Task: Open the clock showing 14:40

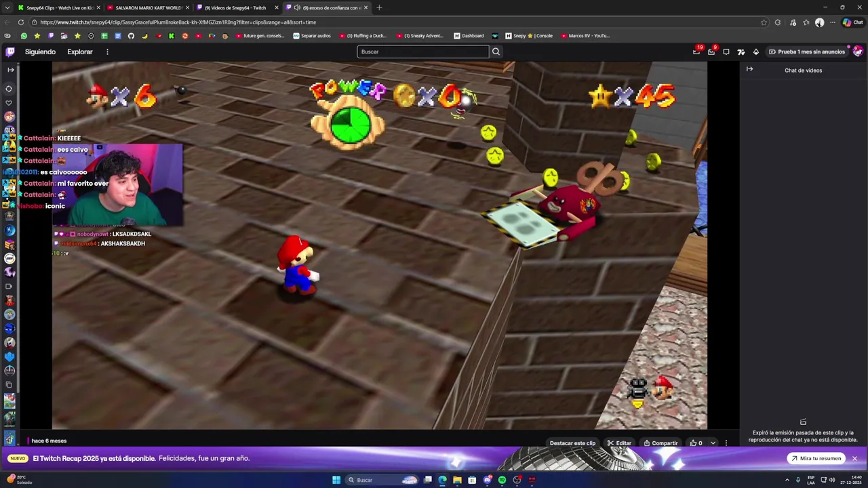Action: tap(851, 480)
